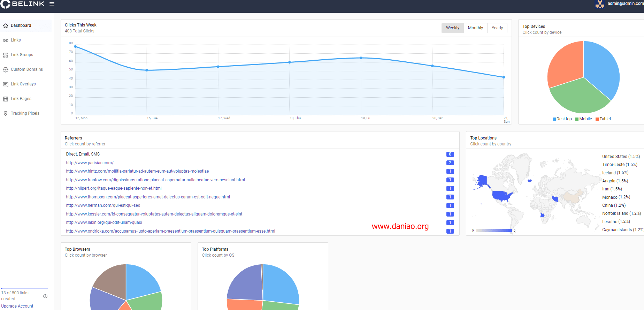Image resolution: width=644 pixels, height=310 pixels.
Task: Open the lakin.org referrer link
Action: tap(104, 222)
